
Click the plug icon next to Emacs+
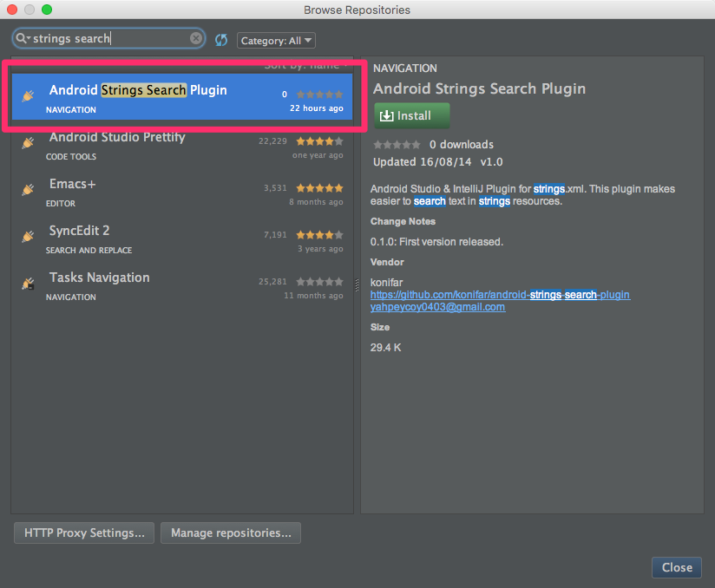[29, 190]
